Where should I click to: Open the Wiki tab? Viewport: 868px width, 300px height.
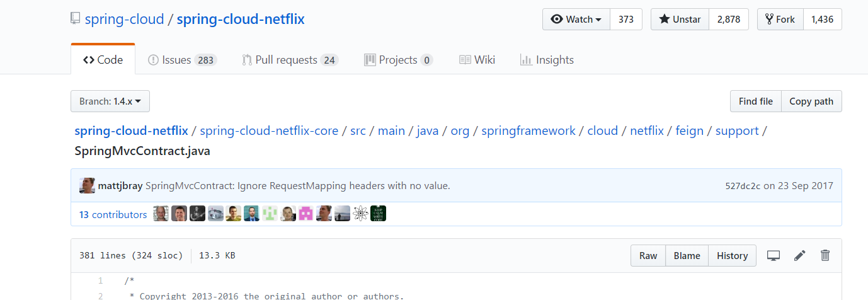point(477,60)
